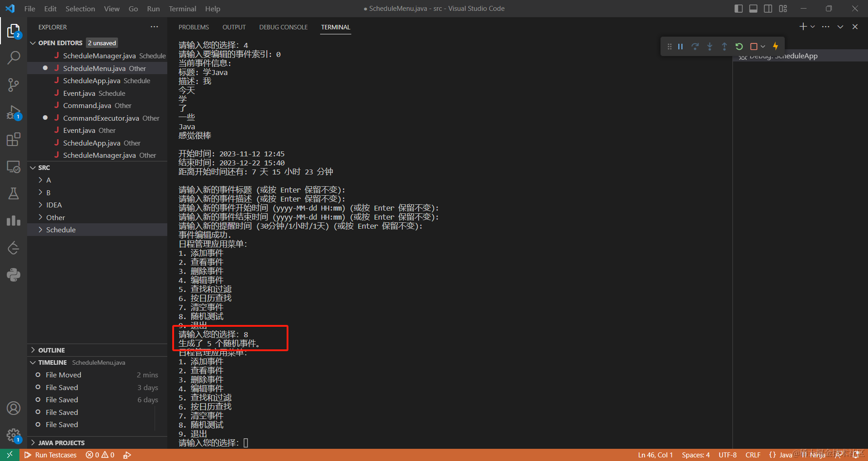Open the File menu
The image size is (868, 461).
tap(30, 9)
